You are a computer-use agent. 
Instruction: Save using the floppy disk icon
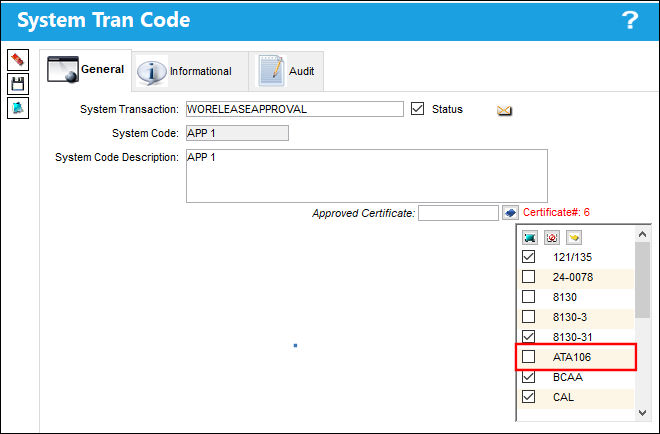[18, 84]
